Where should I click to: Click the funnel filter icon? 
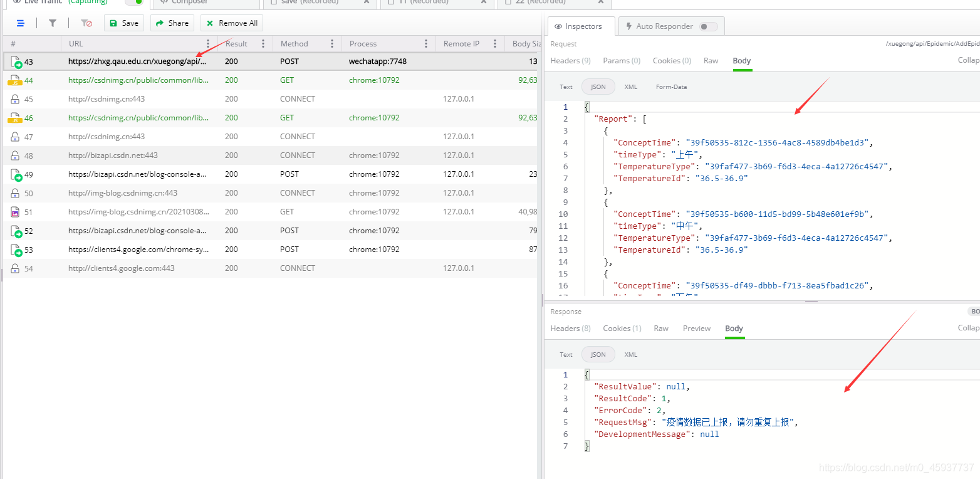(53, 23)
